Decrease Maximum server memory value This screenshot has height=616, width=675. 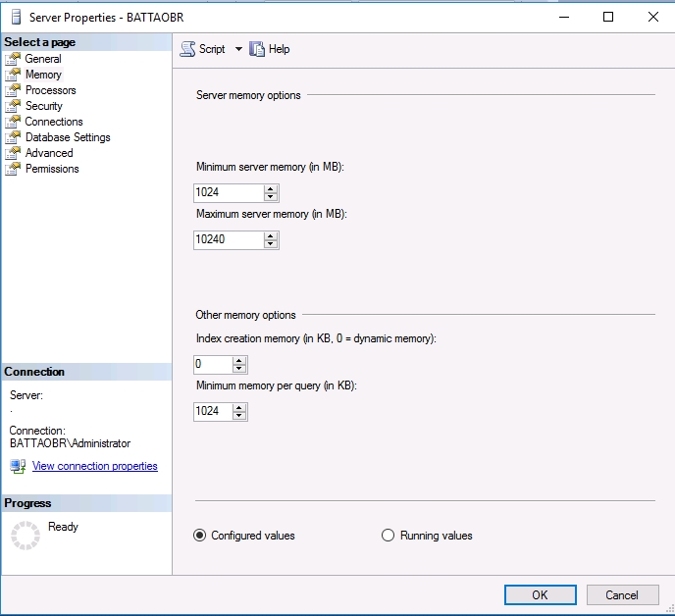coord(271,244)
